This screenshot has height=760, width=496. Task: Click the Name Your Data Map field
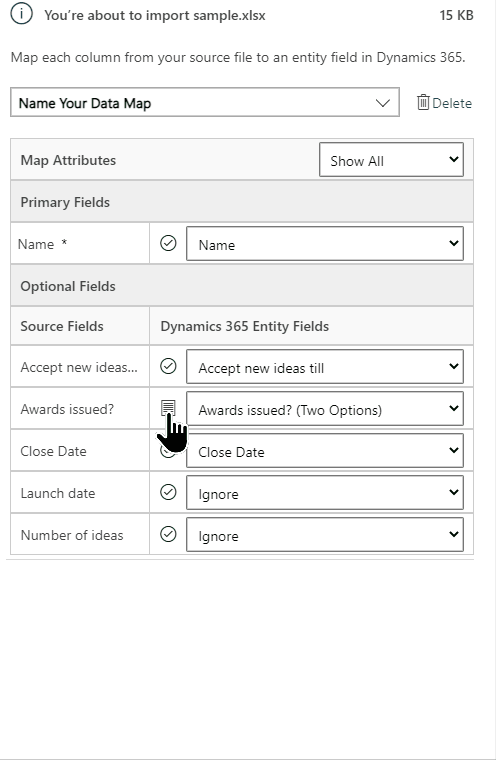[x=205, y=102]
